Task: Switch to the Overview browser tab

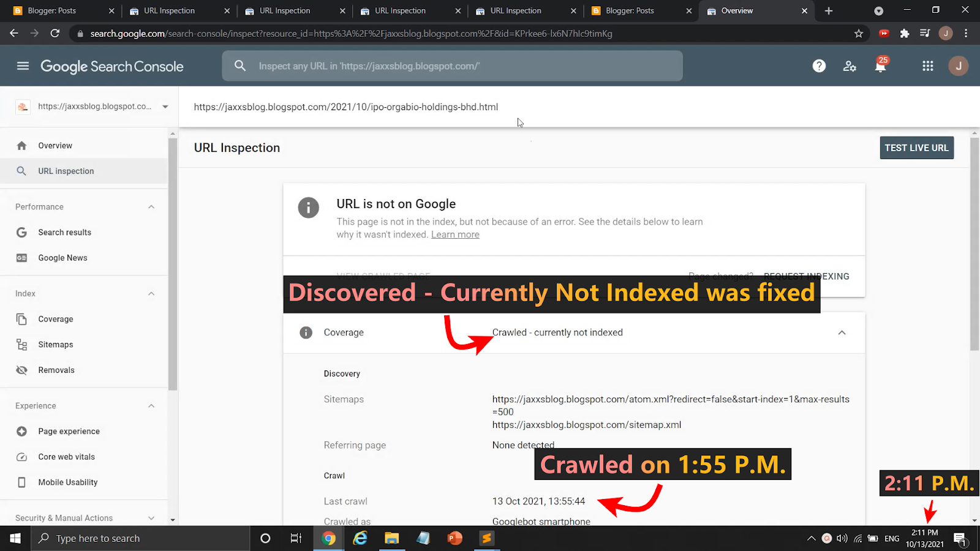Action: (756, 11)
